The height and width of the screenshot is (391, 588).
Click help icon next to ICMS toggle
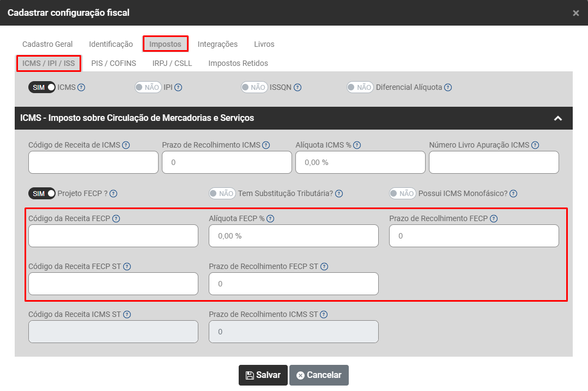(81, 87)
